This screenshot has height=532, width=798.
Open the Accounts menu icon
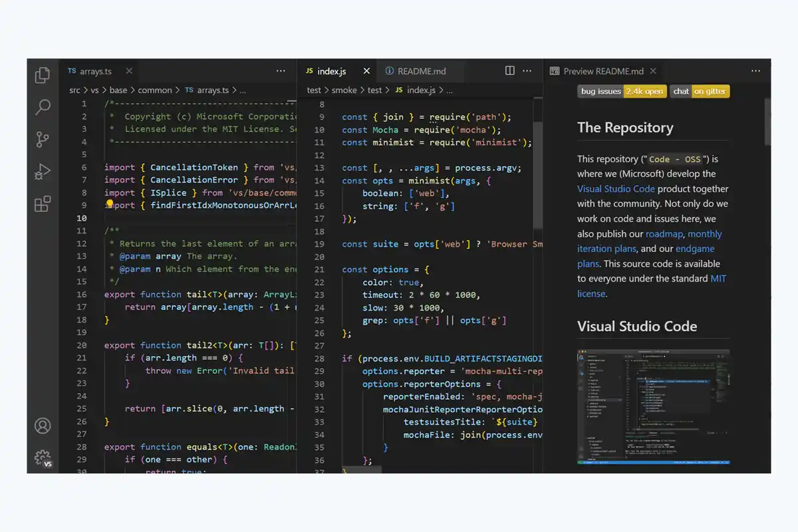(43, 426)
